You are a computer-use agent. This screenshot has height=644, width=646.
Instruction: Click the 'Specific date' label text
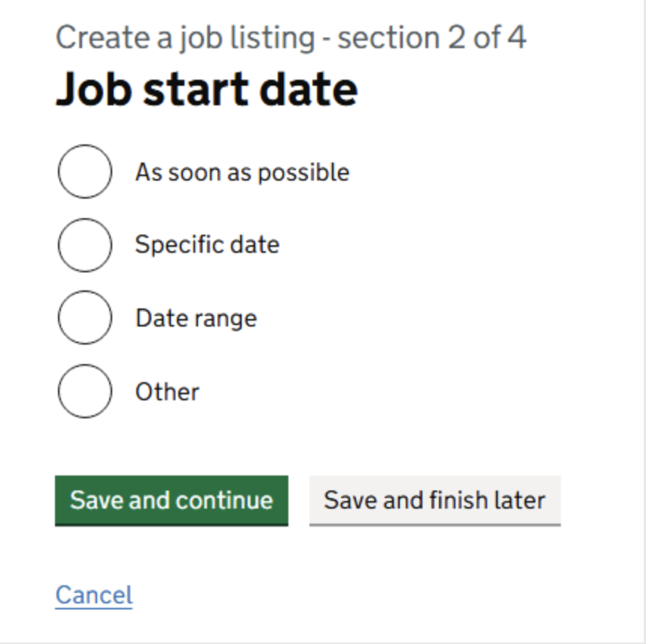tap(206, 245)
